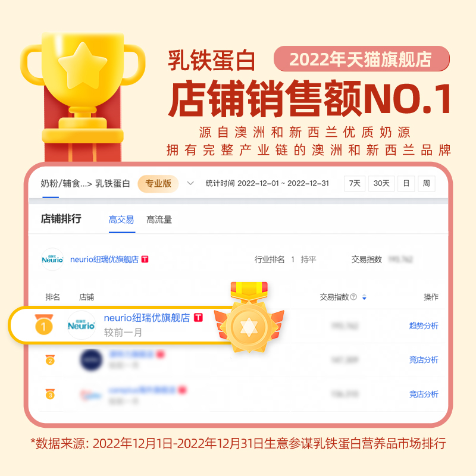The image size is (476, 476).
Task: Select the 7天 time range option
Action: tap(355, 183)
